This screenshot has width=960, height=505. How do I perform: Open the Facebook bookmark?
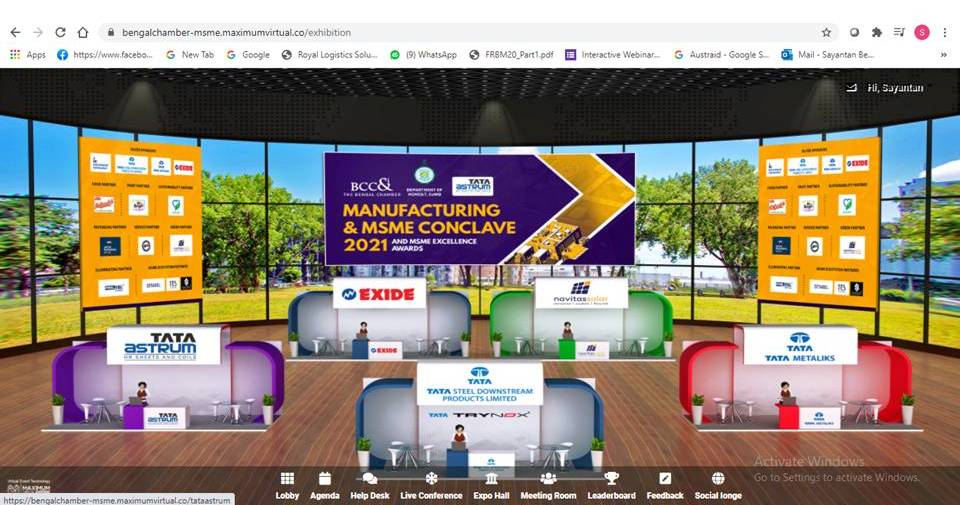[x=105, y=54]
